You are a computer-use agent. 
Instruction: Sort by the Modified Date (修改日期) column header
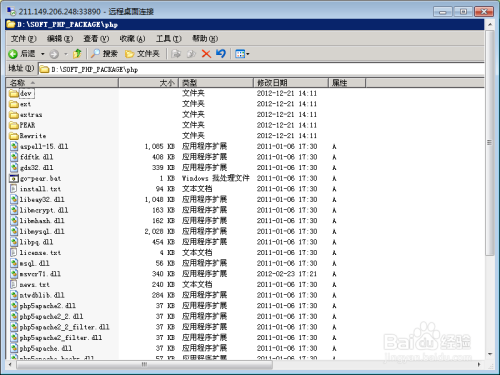click(291, 83)
